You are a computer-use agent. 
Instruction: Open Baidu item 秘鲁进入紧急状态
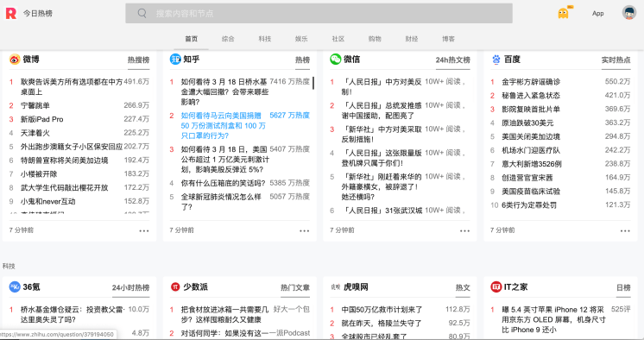(x=531, y=95)
